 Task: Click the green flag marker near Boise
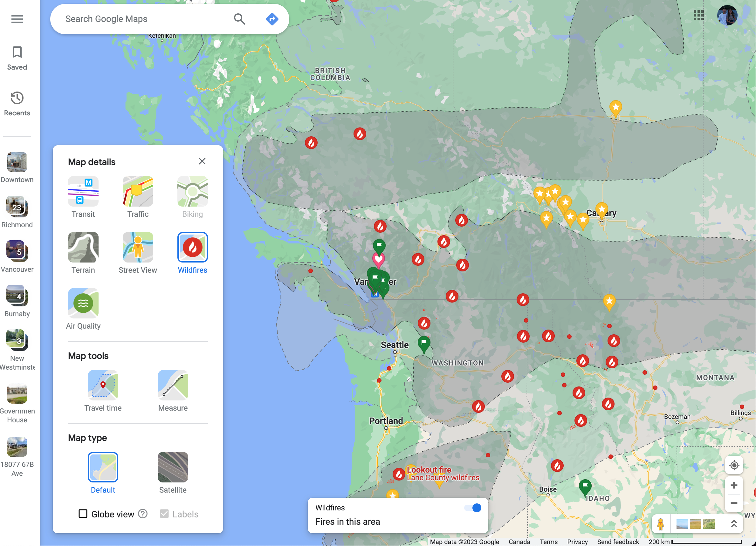pos(585,488)
